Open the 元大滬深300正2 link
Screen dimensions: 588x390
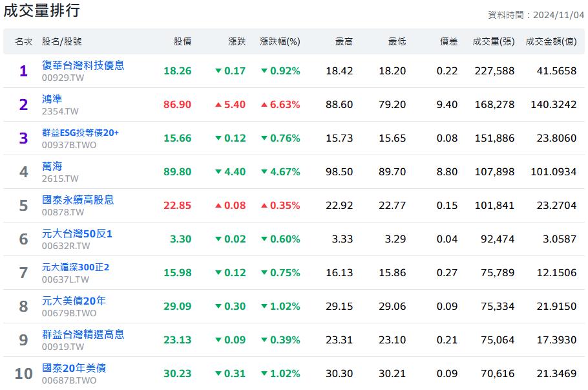pos(76,267)
